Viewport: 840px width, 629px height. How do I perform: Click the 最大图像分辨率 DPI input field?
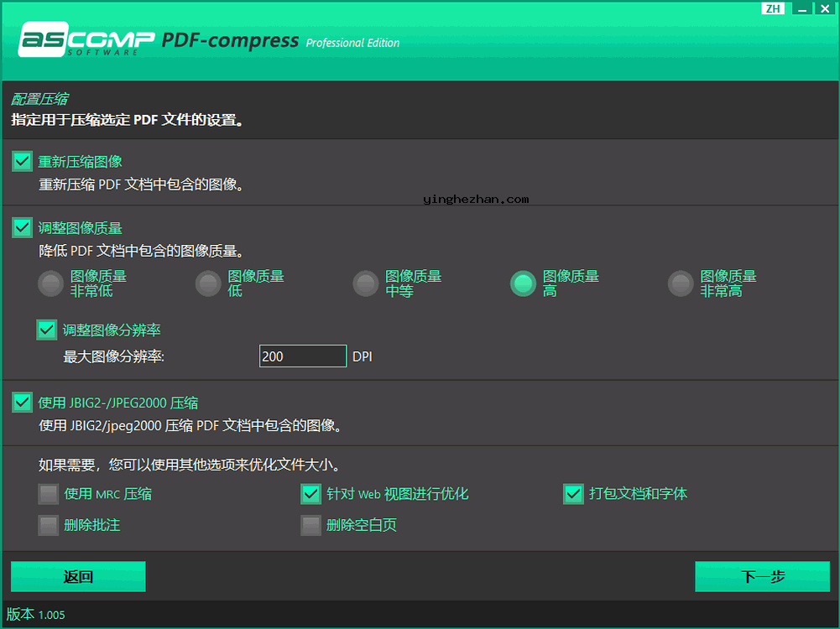click(303, 356)
